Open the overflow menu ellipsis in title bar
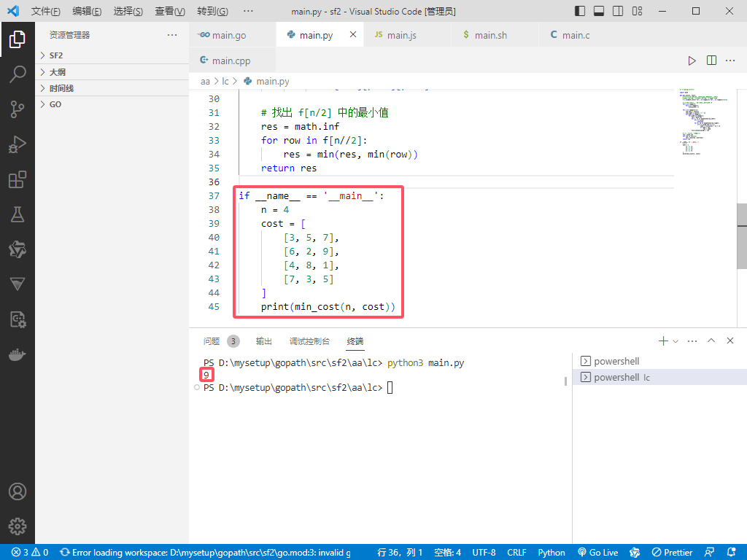The image size is (747, 560). (x=248, y=11)
